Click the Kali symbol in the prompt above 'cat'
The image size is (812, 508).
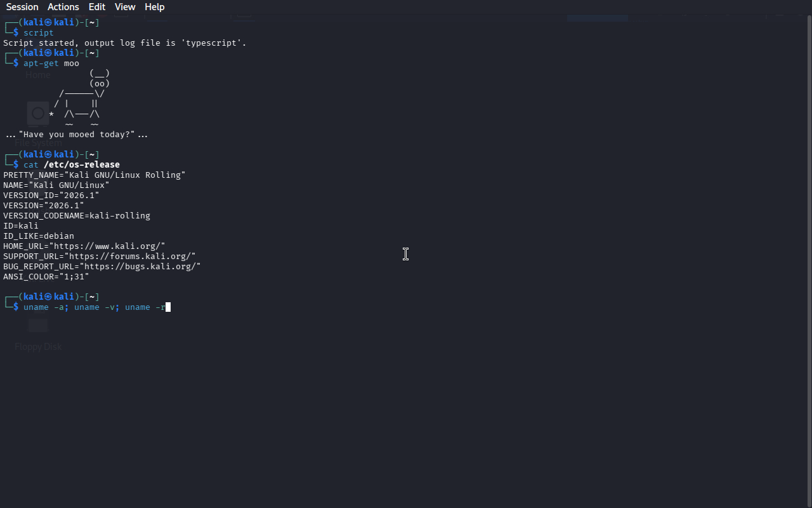click(48, 155)
